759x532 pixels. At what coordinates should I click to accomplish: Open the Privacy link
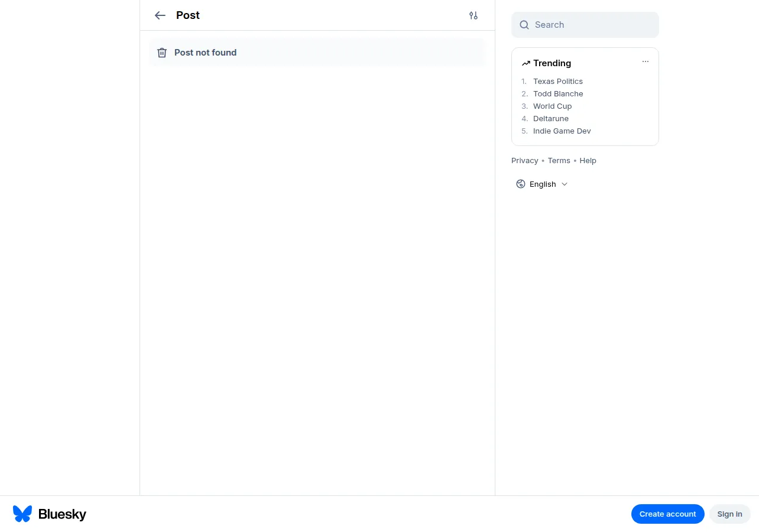(525, 160)
